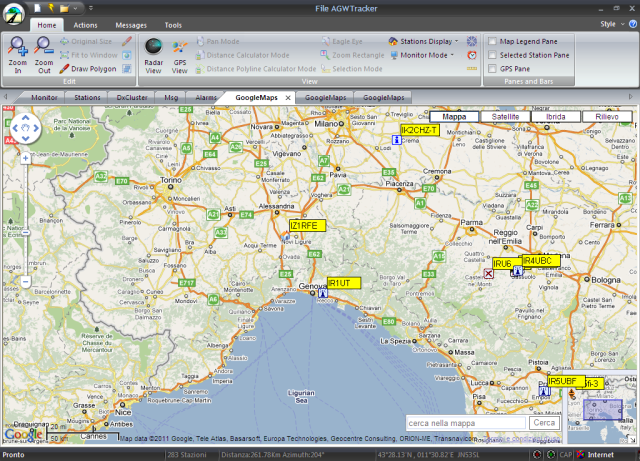
Task: Click the 283 Stazioni status bar text
Action: (187, 454)
